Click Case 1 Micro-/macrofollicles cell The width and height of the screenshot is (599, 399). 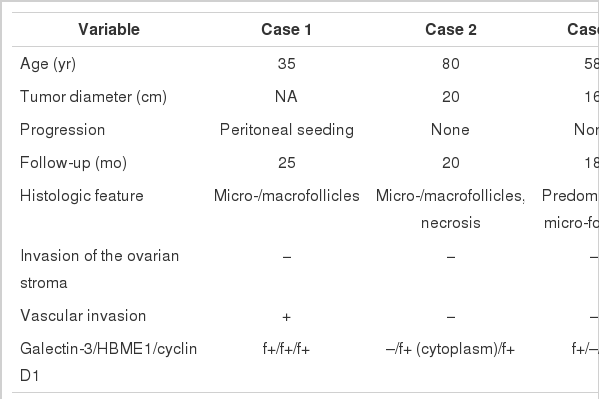[x=287, y=196]
